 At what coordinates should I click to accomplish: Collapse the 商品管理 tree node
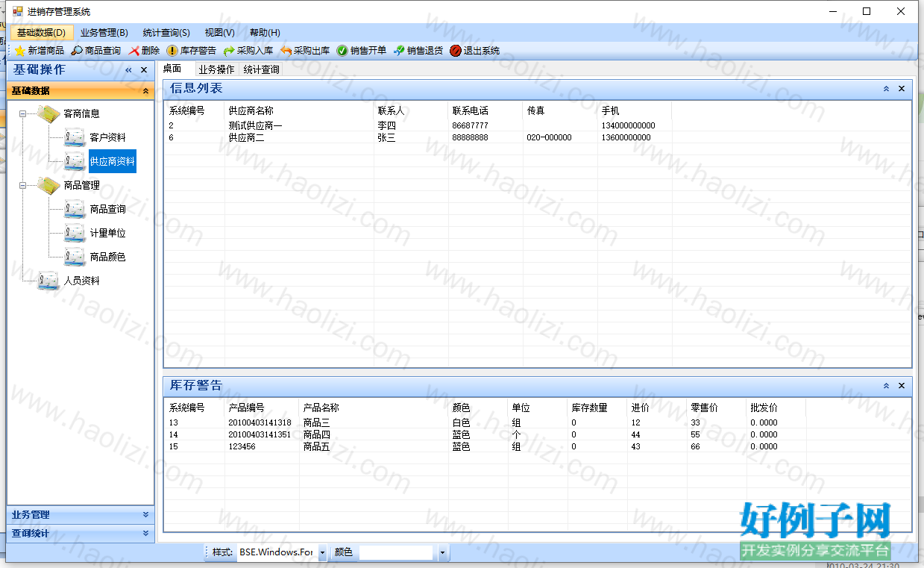(23, 185)
